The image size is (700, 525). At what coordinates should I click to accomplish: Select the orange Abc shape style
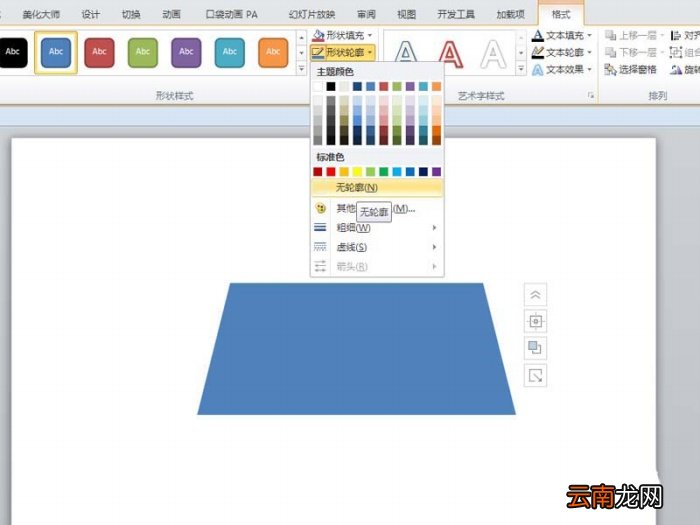[x=273, y=52]
